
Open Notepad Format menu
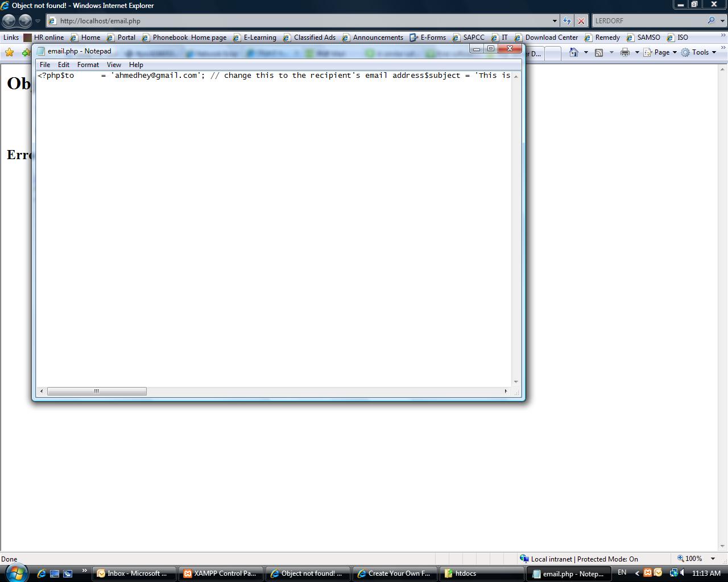pyautogui.click(x=88, y=65)
